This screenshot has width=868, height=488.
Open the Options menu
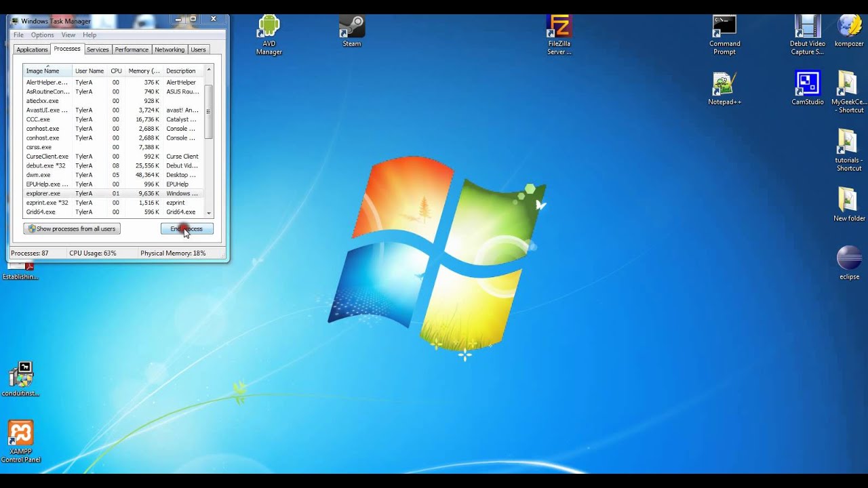click(x=42, y=35)
